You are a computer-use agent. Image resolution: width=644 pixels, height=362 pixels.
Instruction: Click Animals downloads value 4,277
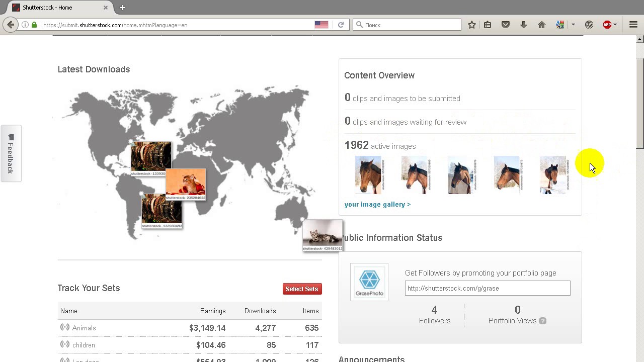[266, 328]
